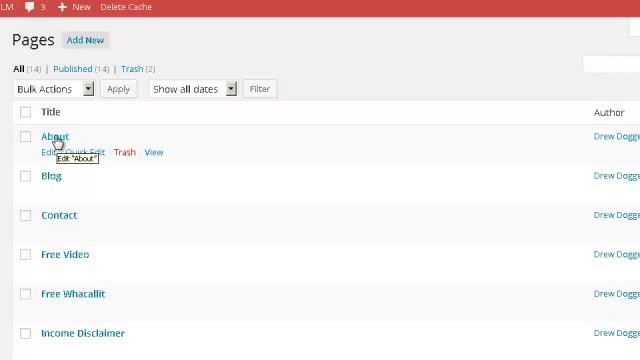Click the Filter button

point(260,89)
